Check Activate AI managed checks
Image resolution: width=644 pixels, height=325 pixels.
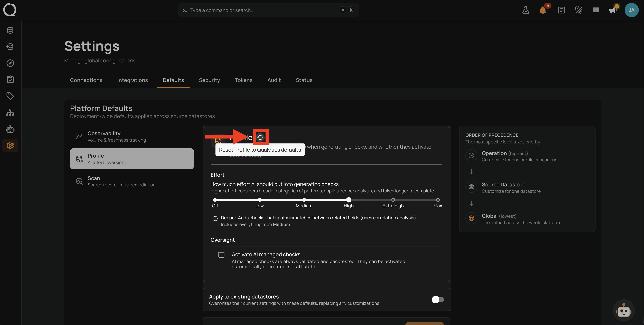click(221, 255)
